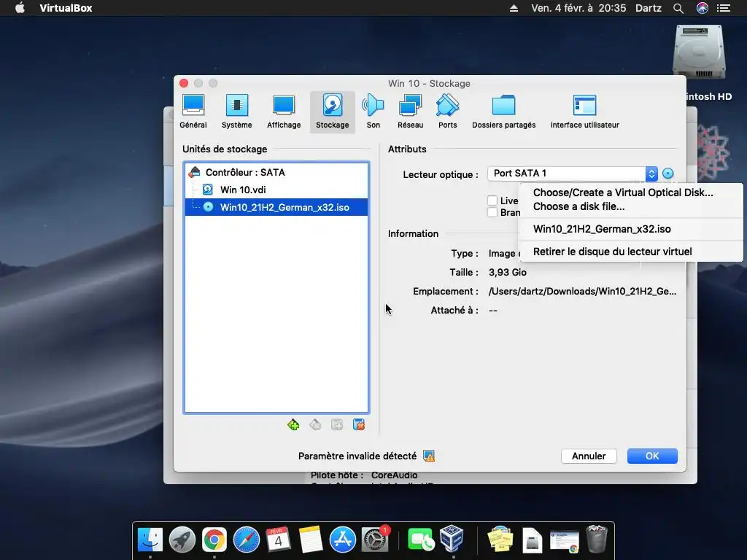This screenshot has height=560, width=747.
Task: Open the Son settings tab
Action: coord(373,112)
